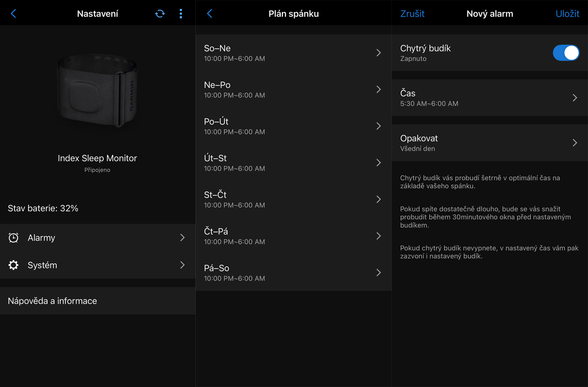
Task: Select the Ne–Po sleep schedule row
Action: (x=293, y=90)
